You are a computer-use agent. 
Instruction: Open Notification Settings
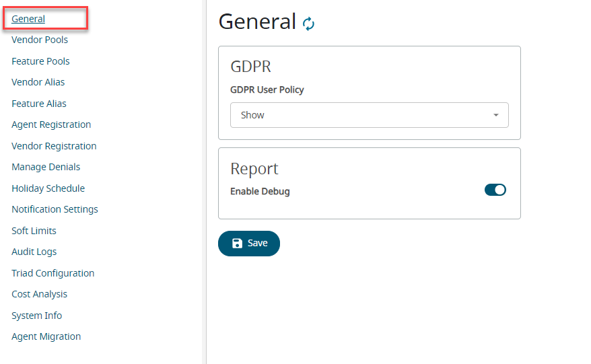(55, 209)
